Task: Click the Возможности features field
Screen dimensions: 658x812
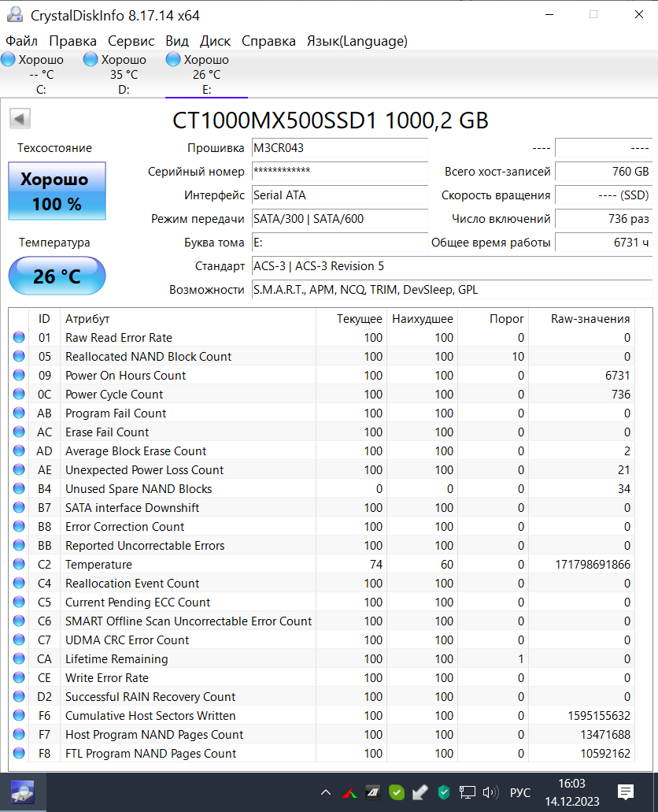Action: (452, 290)
